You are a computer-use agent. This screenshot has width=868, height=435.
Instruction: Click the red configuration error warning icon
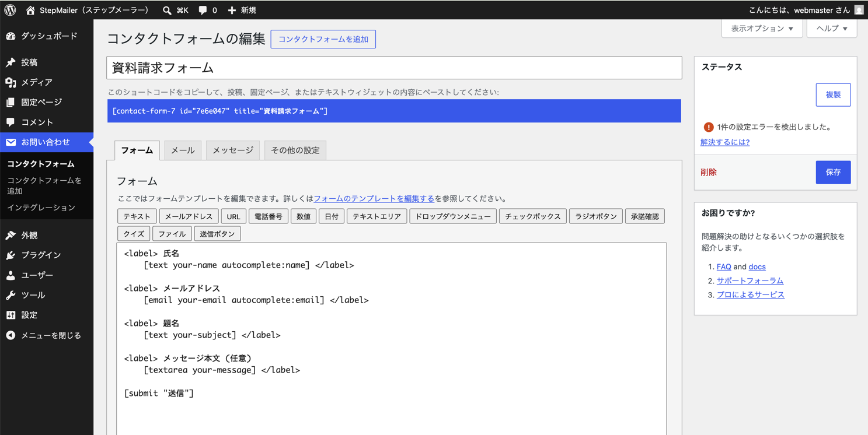point(708,127)
